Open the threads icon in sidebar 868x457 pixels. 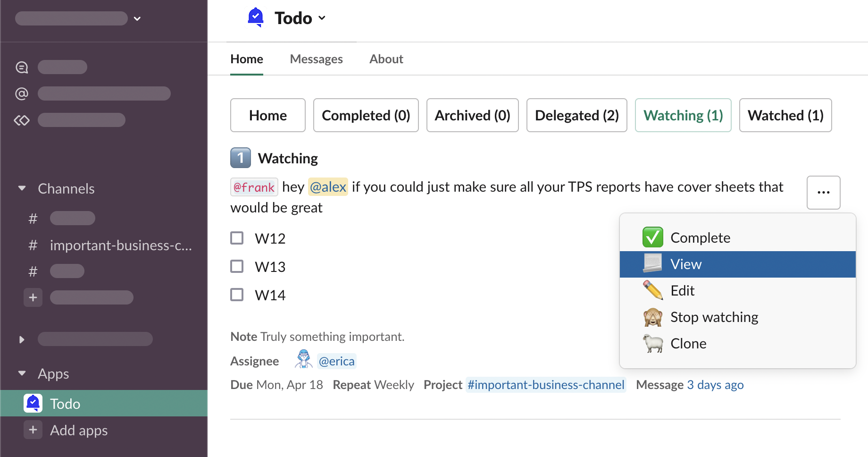pos(22,68)
